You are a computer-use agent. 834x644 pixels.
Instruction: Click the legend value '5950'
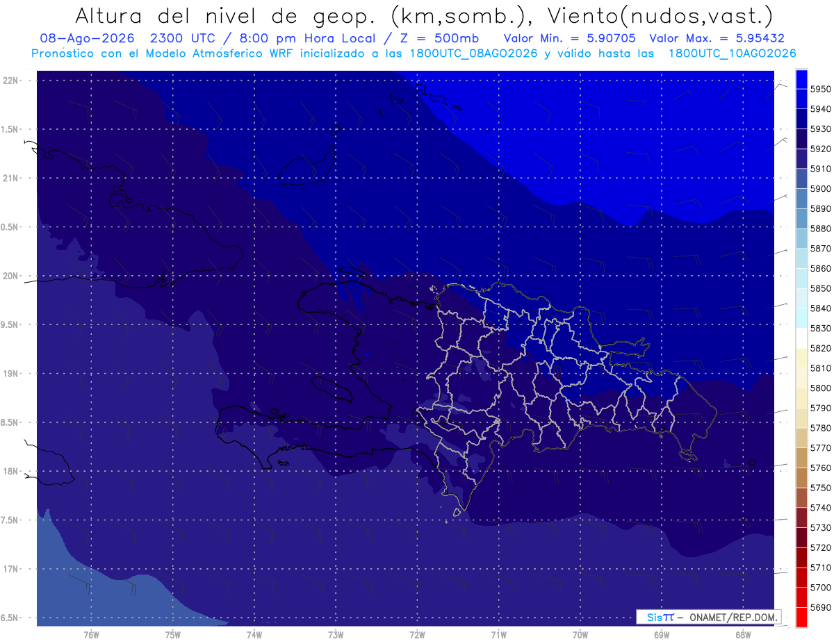pos(821,89)
